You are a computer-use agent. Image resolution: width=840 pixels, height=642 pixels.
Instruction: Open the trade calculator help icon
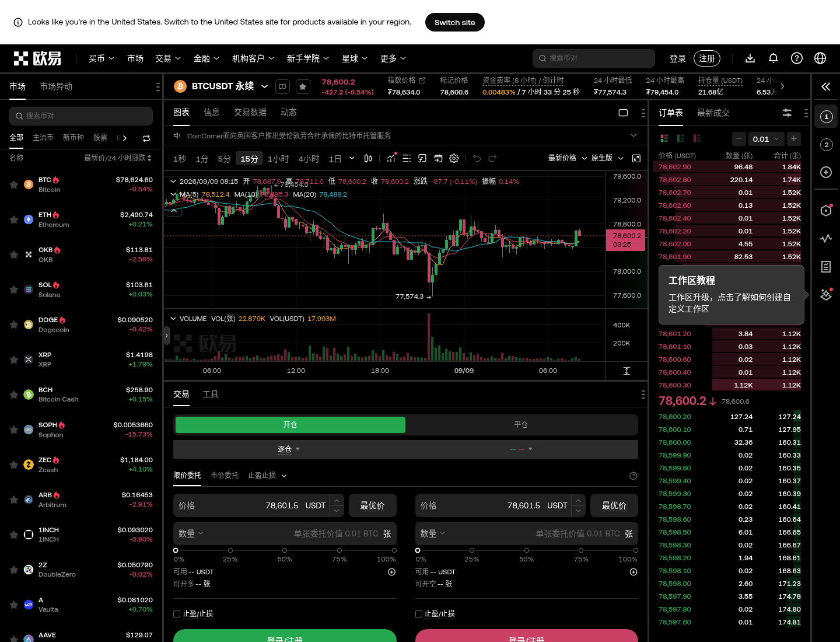[633, 476]
